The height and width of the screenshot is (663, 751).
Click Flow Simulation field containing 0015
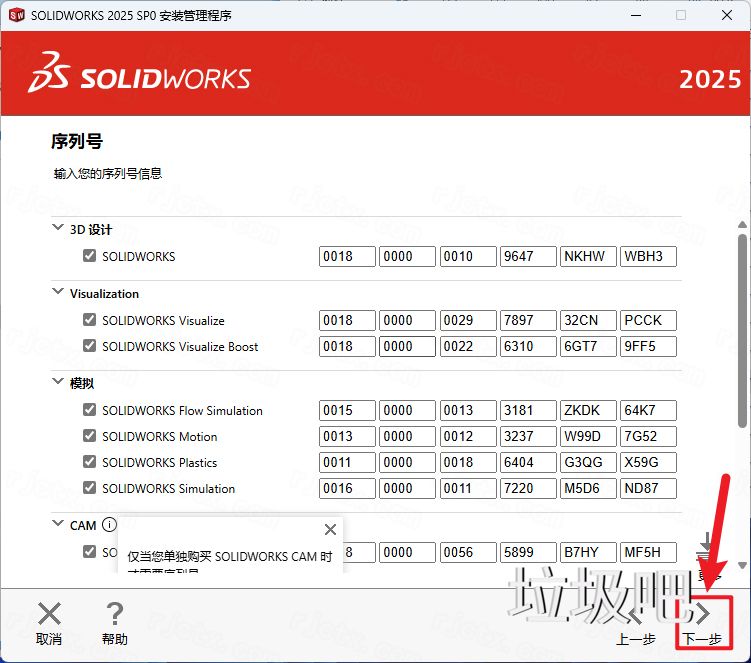coord(347,411)
